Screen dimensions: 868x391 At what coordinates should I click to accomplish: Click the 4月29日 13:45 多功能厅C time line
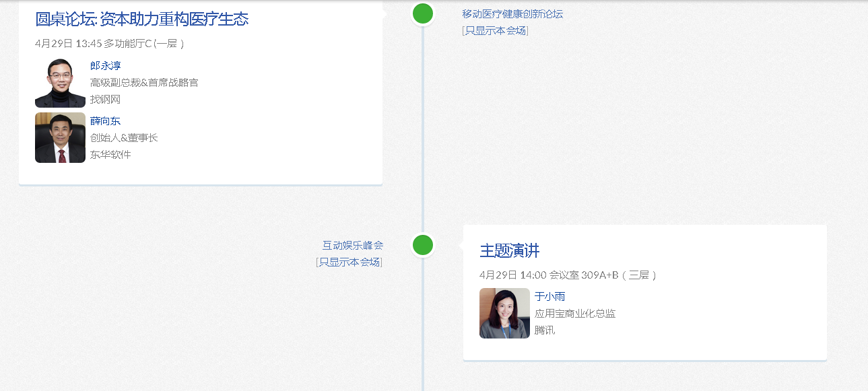coord(109,43)
